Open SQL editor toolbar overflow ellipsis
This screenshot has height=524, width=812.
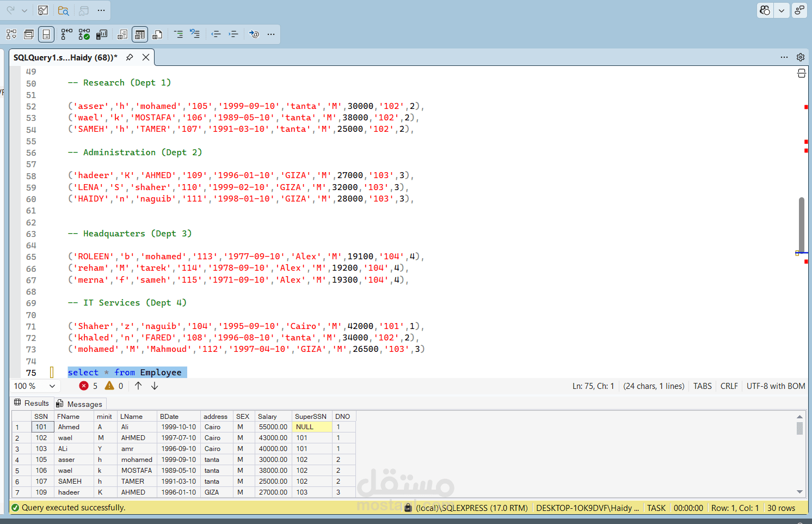(271, 34)
